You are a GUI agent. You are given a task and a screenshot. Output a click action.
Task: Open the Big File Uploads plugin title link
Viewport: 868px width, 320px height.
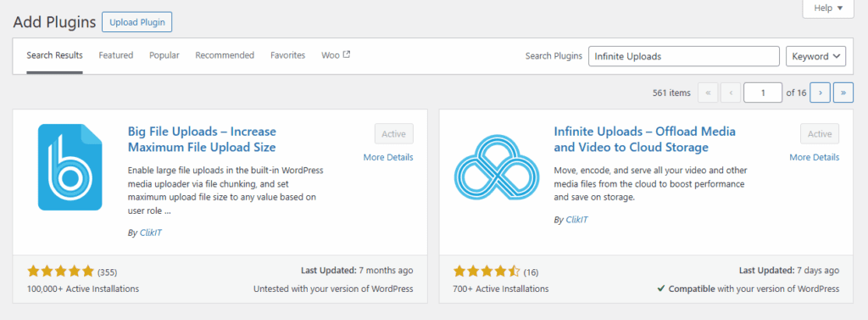click(202, 140)
